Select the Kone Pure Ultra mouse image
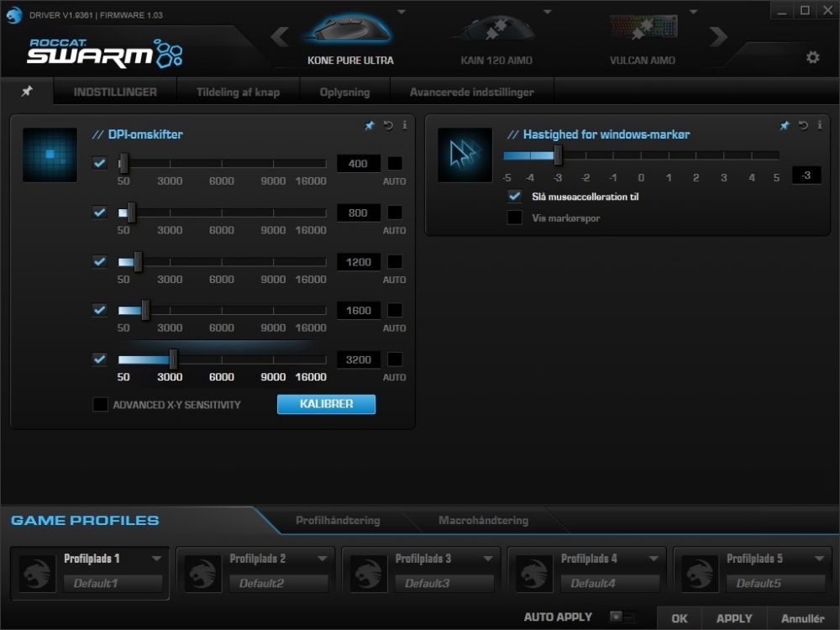Viewport: 840px width, 630px height. (349, 29)
